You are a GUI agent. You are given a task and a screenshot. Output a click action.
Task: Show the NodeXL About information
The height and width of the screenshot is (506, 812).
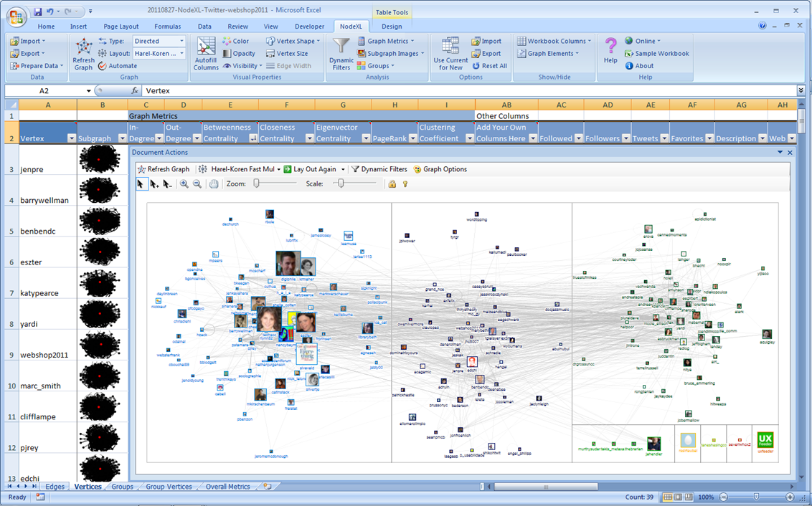click(x=639, y=66)
